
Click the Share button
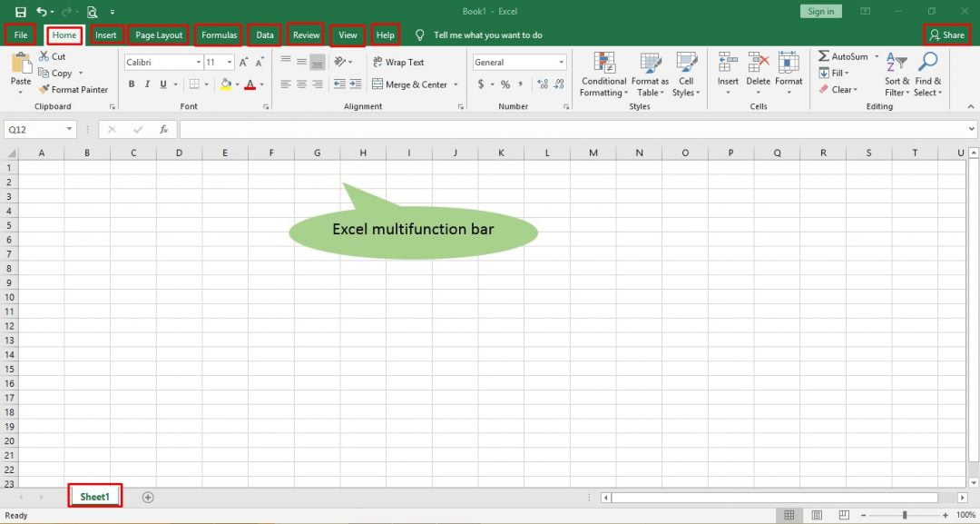(947, 35)
